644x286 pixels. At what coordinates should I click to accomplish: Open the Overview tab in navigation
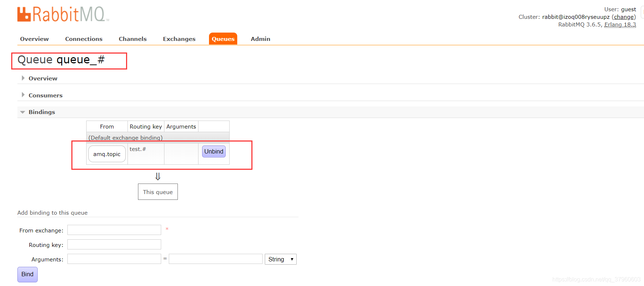tap(34, 39)
